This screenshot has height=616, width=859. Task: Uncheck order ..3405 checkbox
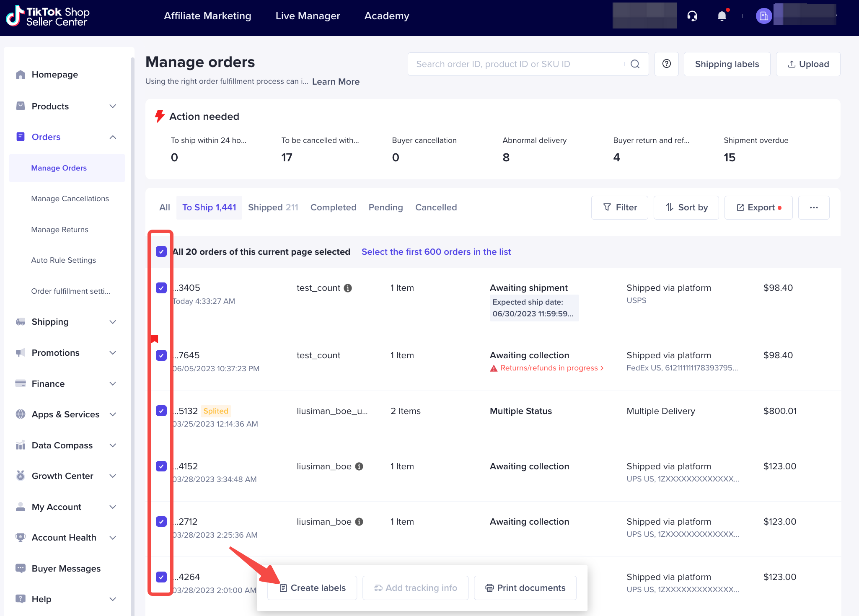click(161, 288)
